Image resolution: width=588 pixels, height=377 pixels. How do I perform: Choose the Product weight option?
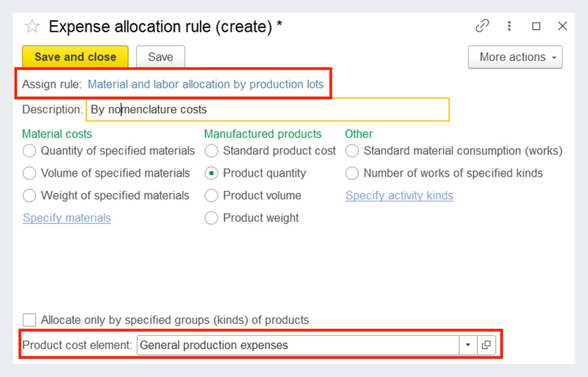[x=211, y=218]
